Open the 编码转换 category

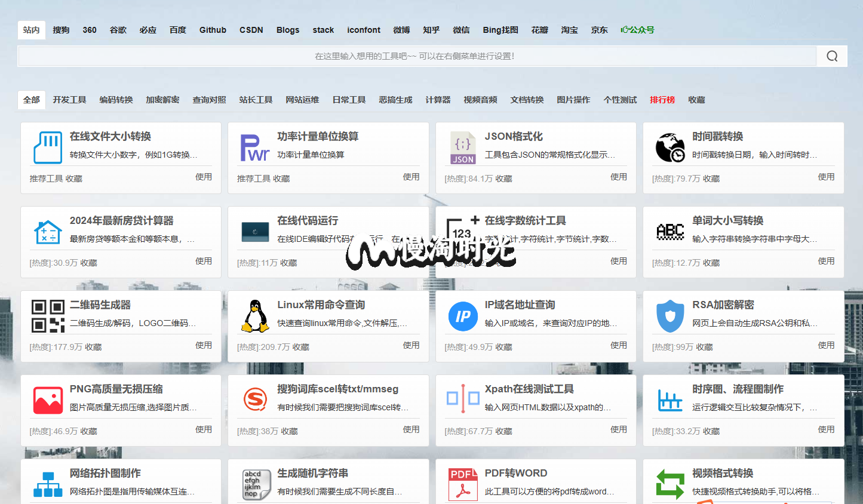click(116, 100)
